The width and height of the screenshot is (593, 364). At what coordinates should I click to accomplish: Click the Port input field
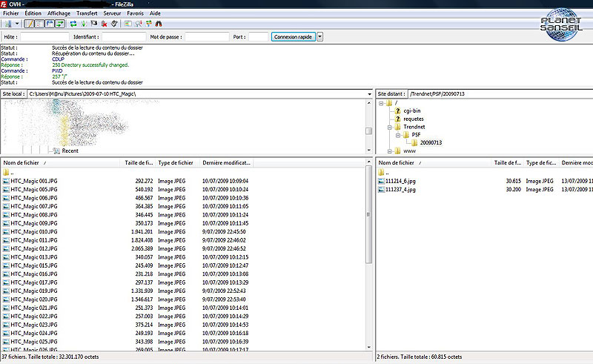click(258, 37)
